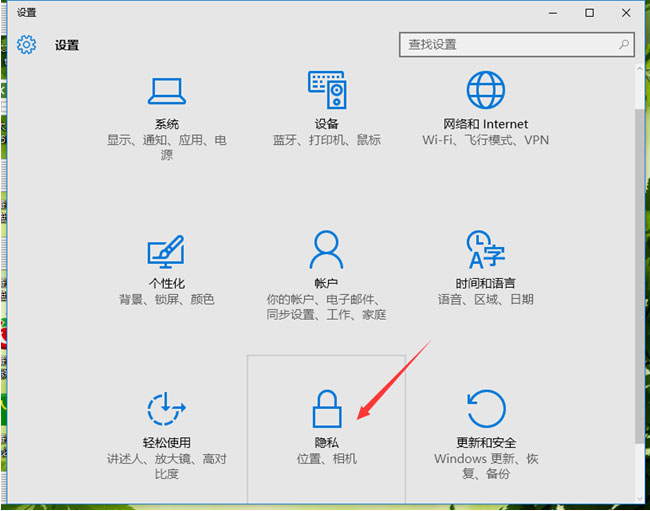This screenshot has width=650, height=511.
Task: Click the description 你的帐户、电子邮件、同步设置
Action: [326, 307]
